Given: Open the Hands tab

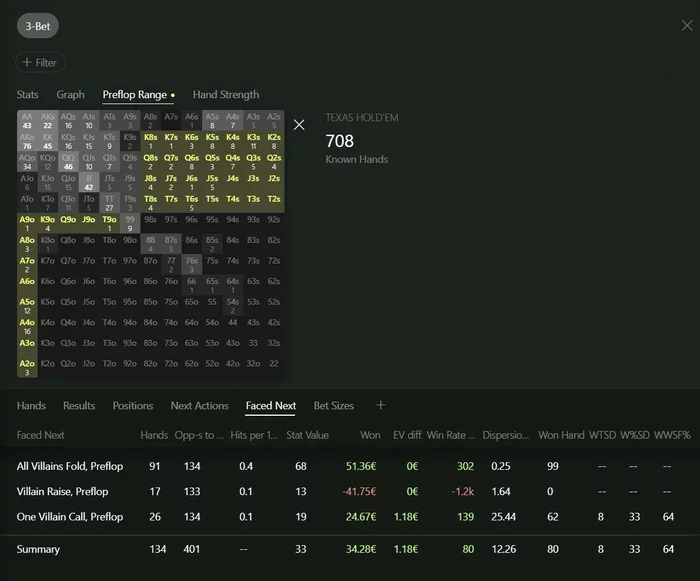Looking at the screenshot, I should [x=31, y=405].
